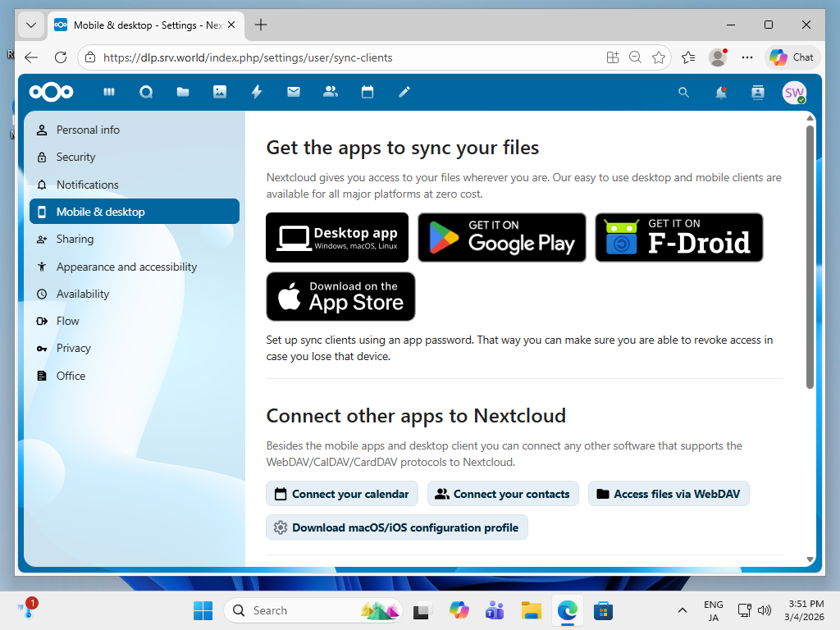Click Download macOS/iOS configuration profile
The height and width of the screenshot is (630, 840).
point(397,527)
